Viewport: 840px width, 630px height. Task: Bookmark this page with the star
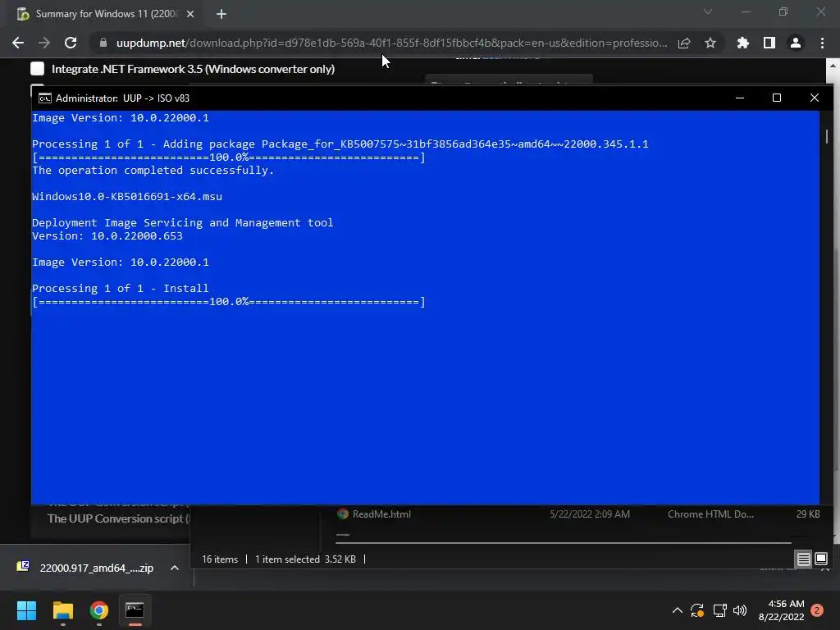click(x=710, y=43)
